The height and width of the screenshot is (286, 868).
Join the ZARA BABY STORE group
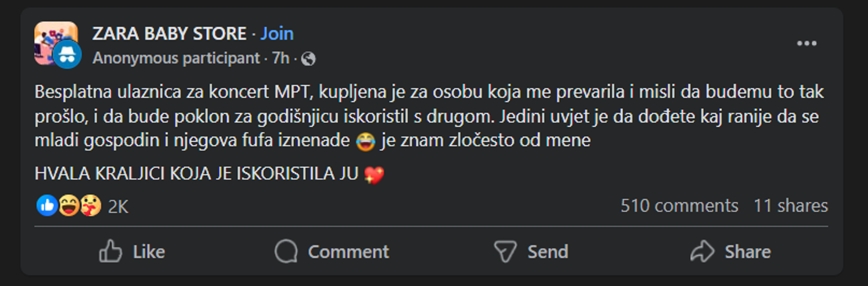point(277,33)
